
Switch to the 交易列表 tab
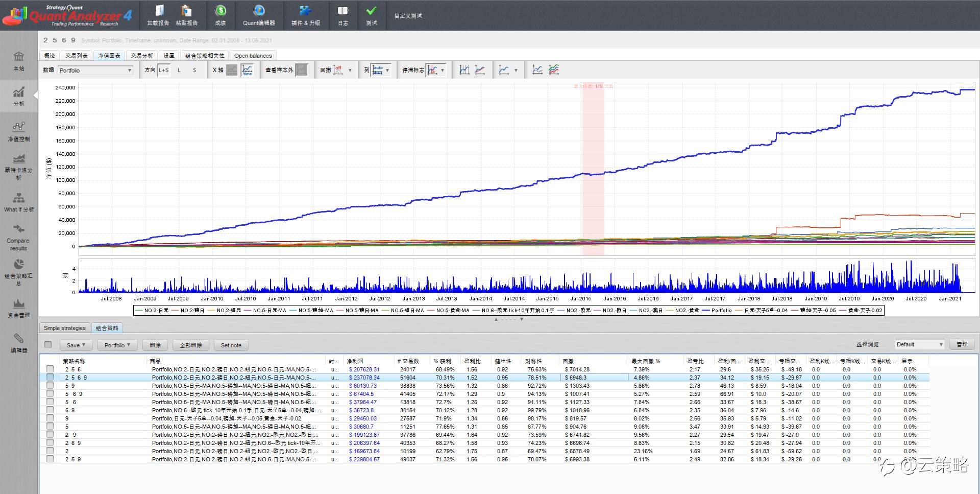coord(77,56)
